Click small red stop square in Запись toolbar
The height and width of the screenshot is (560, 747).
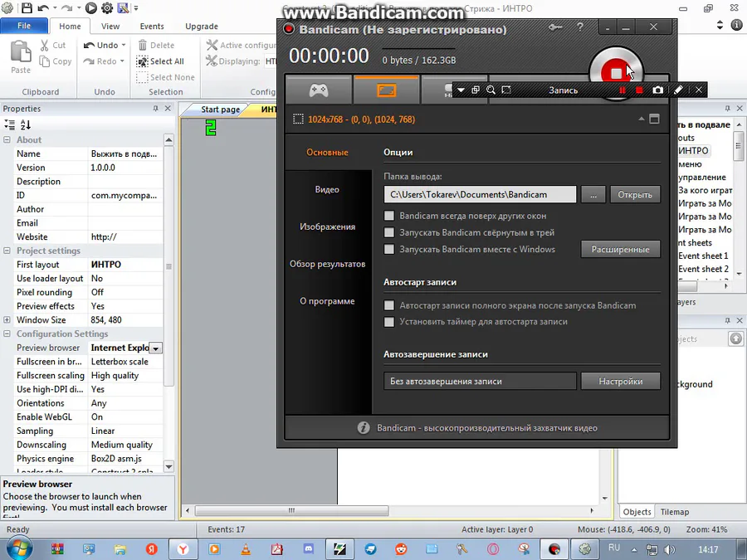639,90
